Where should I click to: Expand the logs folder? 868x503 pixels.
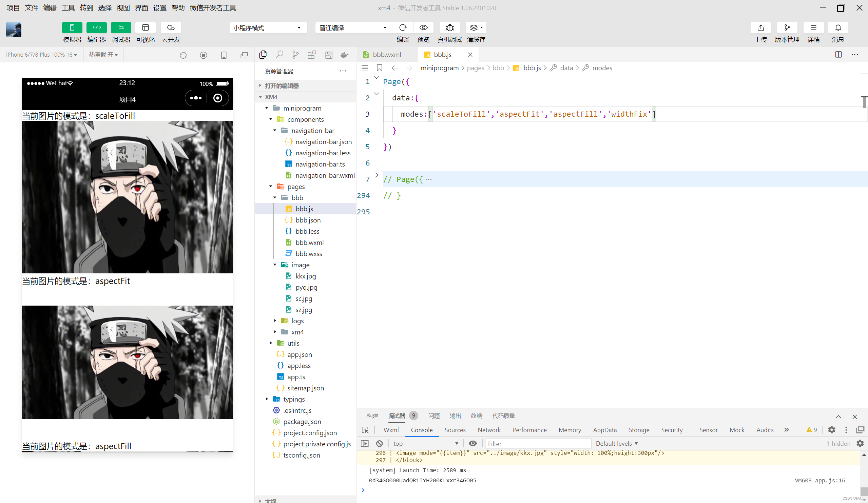[297, 321]
